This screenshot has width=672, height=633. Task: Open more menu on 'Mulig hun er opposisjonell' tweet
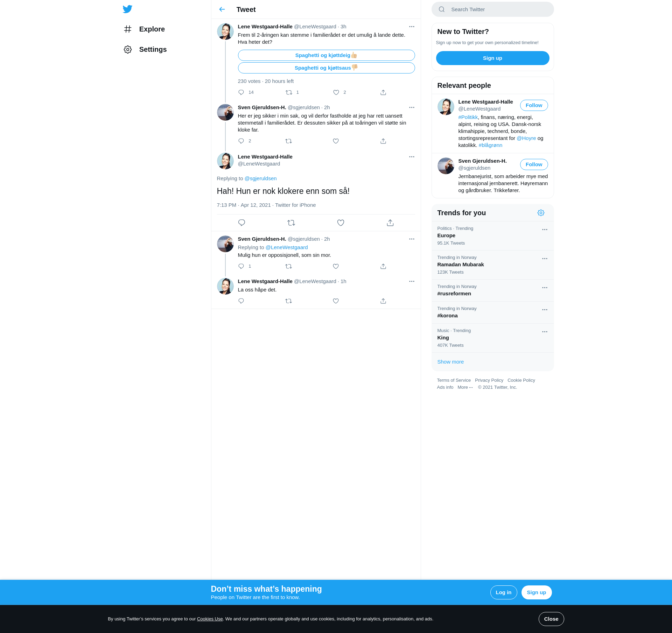pos(412,239)
